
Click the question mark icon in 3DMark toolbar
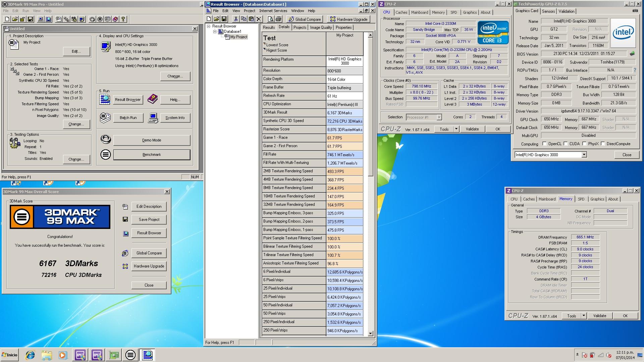123,19
